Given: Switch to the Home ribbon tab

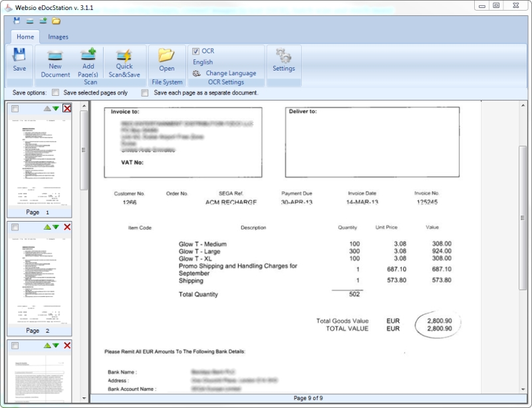Looking at the screenshot, I should coord(25,37).
